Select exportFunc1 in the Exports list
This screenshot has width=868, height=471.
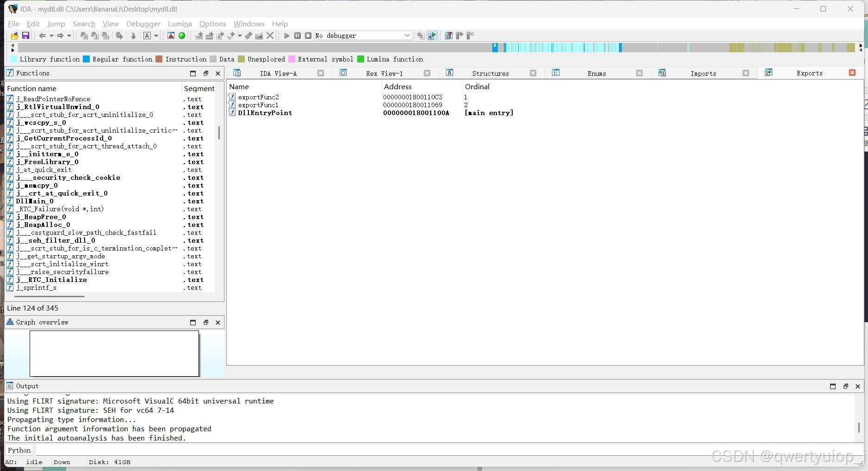click(x=545, y=105)
